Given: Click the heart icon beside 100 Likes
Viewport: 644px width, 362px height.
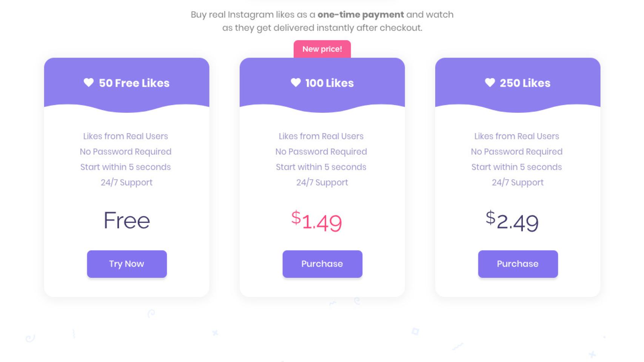Looking at the screenshot, I should 296,83.
